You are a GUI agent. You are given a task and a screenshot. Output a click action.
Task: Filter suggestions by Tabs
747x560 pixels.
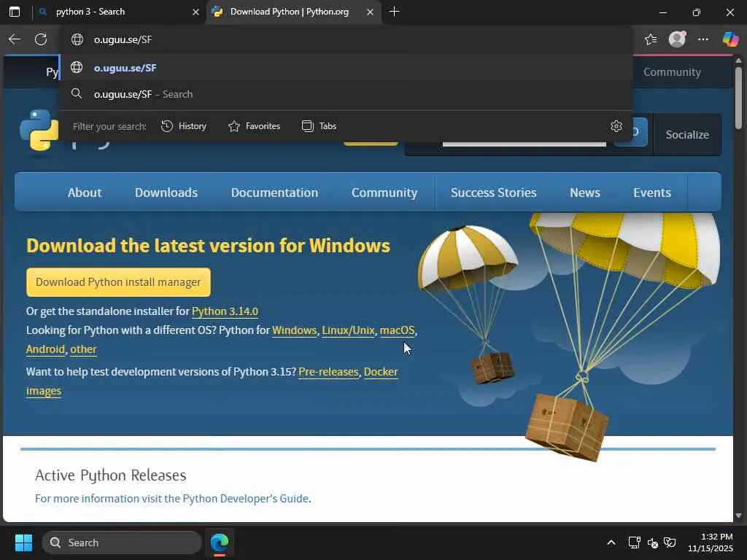point(320,126)
